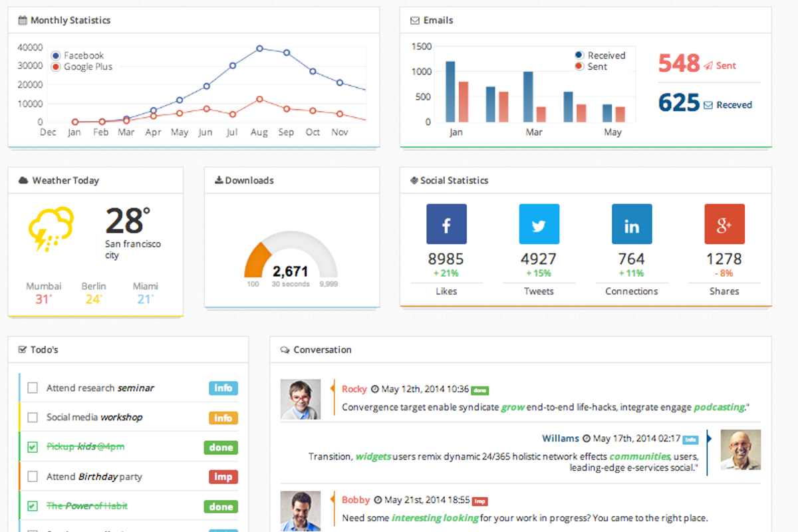Screen dimensions: 798x532
Task: Follow the 'interesting looking' link
Action: [435, 517]
